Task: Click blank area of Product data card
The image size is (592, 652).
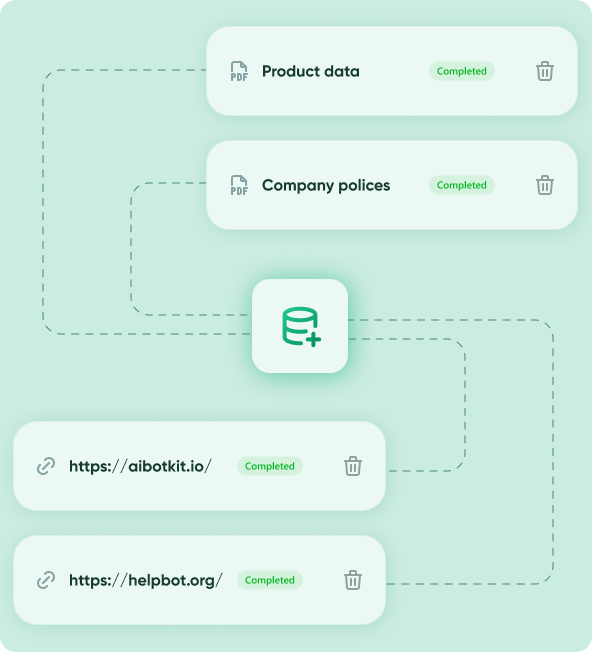Action: [x=392, y=100]
